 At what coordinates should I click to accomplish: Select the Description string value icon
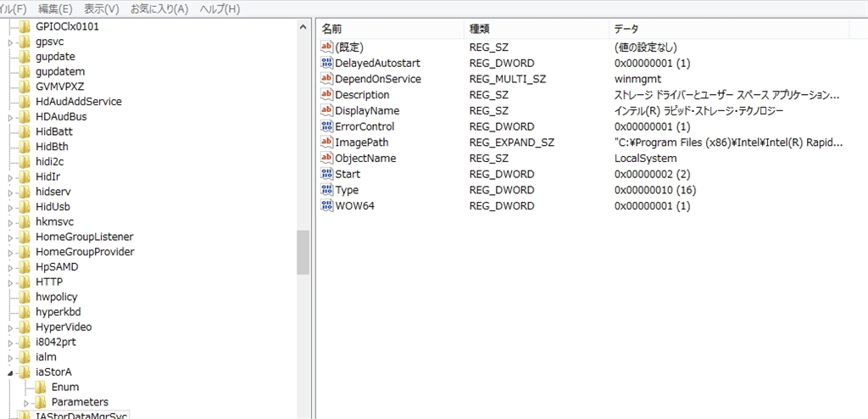[x=326, y=94]
